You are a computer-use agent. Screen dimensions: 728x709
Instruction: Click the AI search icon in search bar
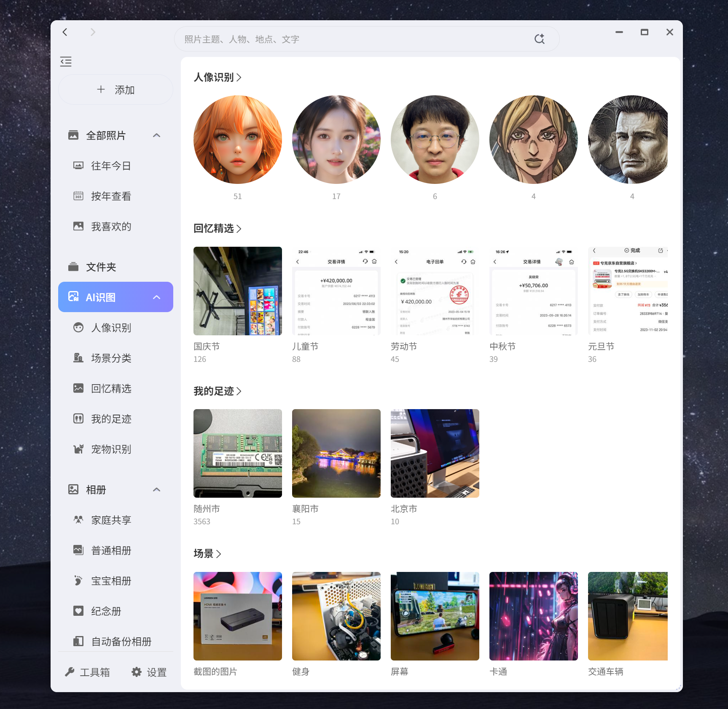pos(539,39)
